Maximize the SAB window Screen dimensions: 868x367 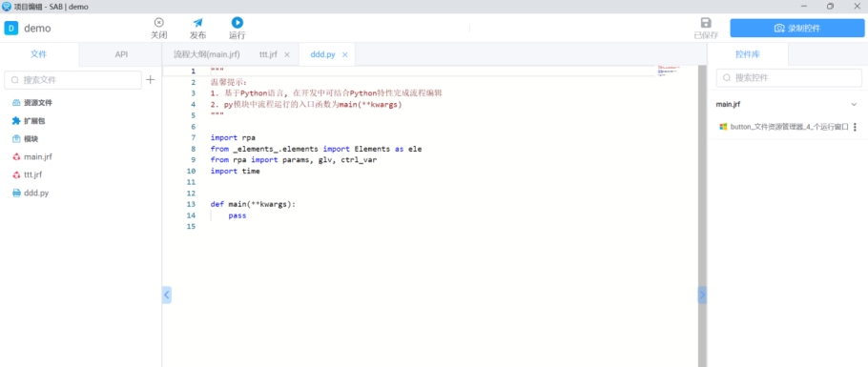(830, 6)
